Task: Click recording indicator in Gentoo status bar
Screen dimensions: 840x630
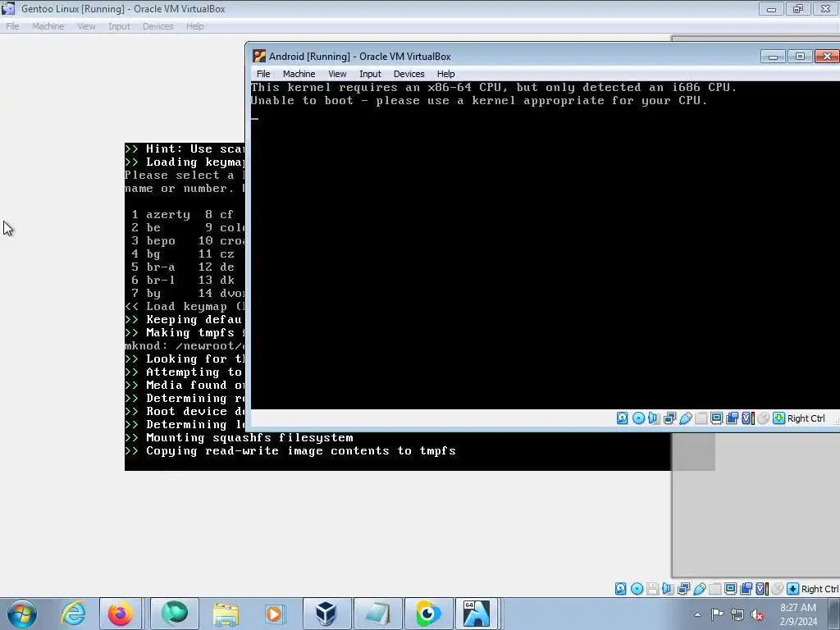Action: click(746, 589)
